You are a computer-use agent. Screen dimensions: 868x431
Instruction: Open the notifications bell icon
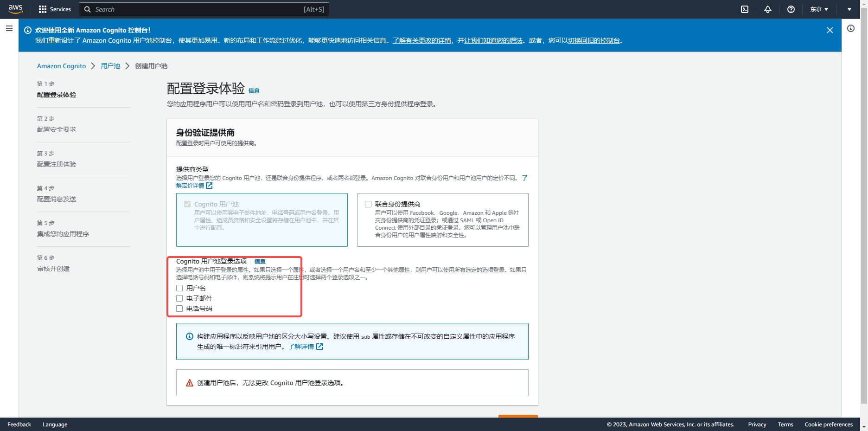768,9
